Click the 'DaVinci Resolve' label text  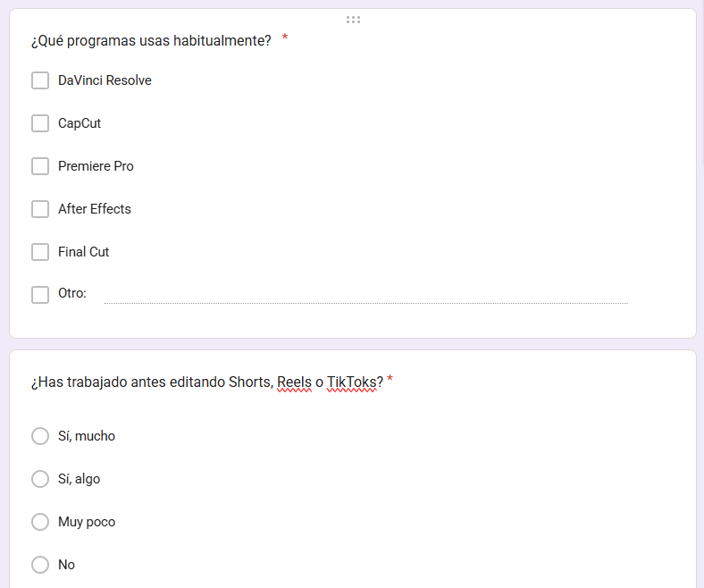click(105, 80)
